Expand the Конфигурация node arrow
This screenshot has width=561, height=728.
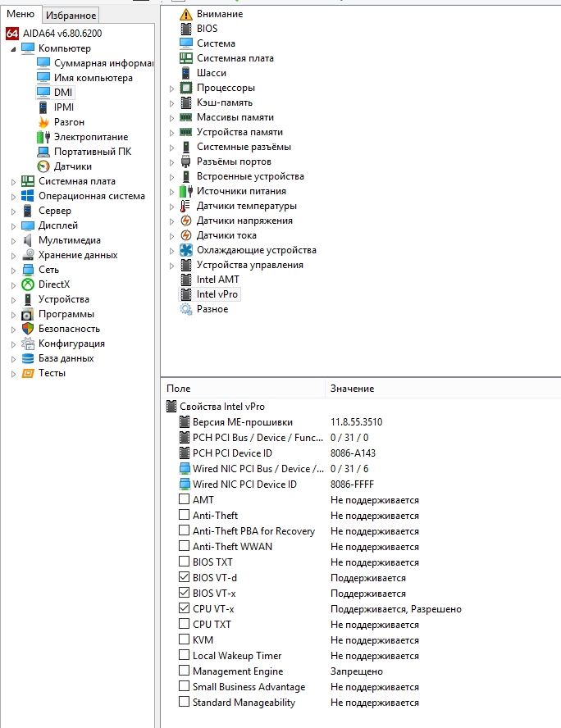(13, 344)
